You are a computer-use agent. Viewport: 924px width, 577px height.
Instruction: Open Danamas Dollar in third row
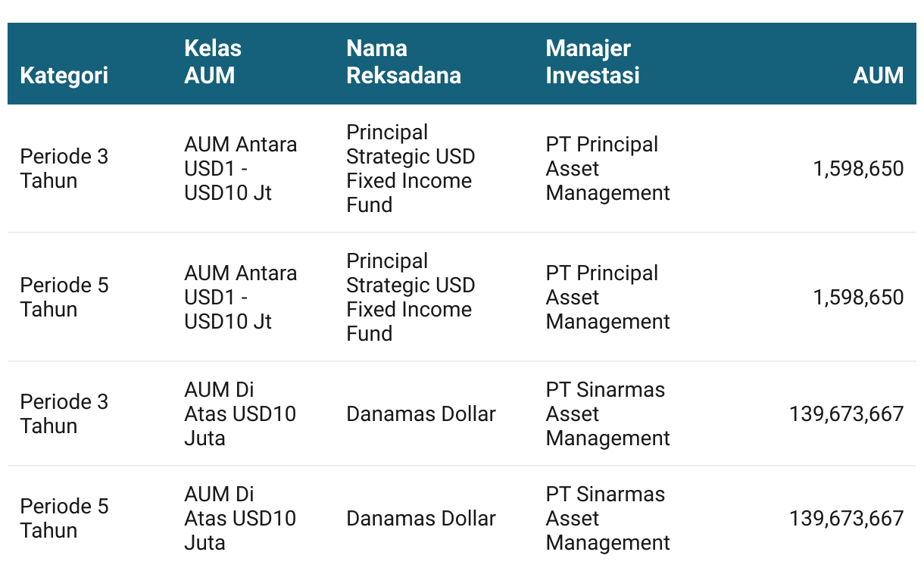click(421, 413)
